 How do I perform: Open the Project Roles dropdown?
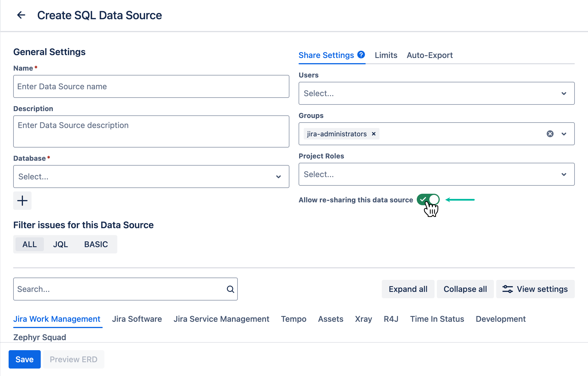[437, 174]
